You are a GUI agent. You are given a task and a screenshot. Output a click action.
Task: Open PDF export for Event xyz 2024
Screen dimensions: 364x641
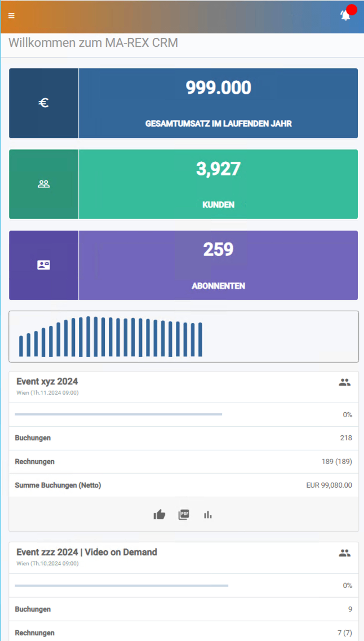(x=184, y=514)
